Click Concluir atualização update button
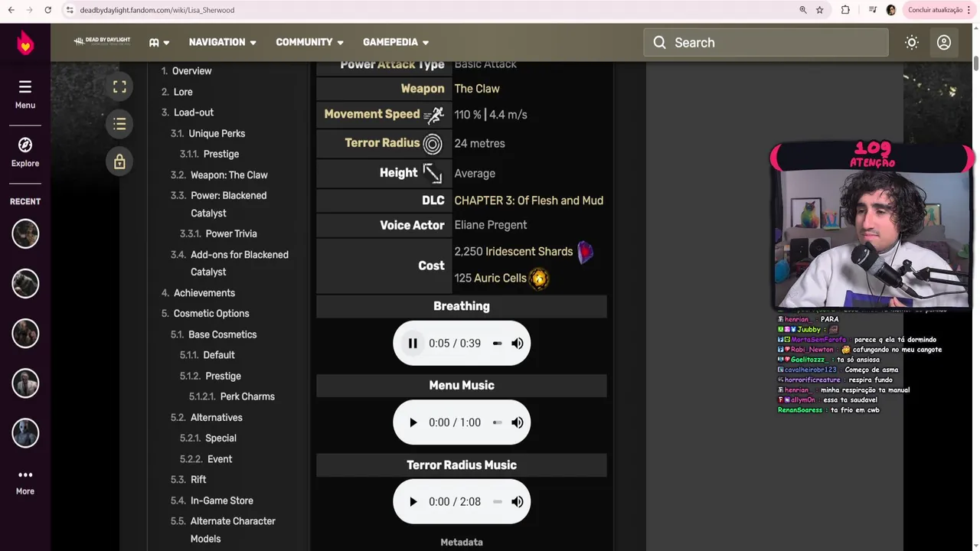Viewport: 980px width, 551px height. [939, 10]
